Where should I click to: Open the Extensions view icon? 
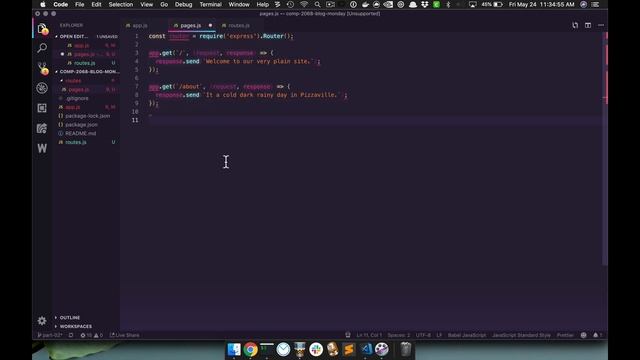pos(42,108)
